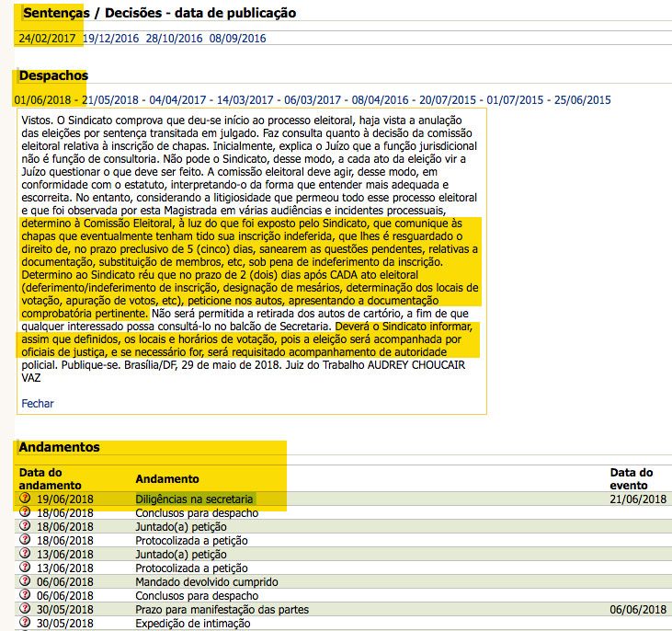Close the open despacho with Fechar
The height and width of the screenshot is (631, 672).
[37, 403]
